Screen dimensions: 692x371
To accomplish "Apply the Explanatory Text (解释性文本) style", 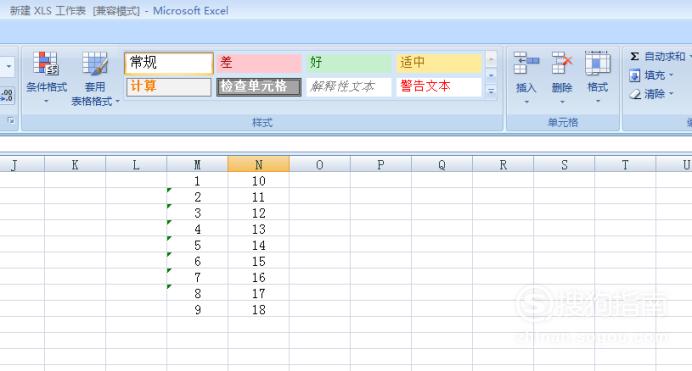I will coord(349,87).
